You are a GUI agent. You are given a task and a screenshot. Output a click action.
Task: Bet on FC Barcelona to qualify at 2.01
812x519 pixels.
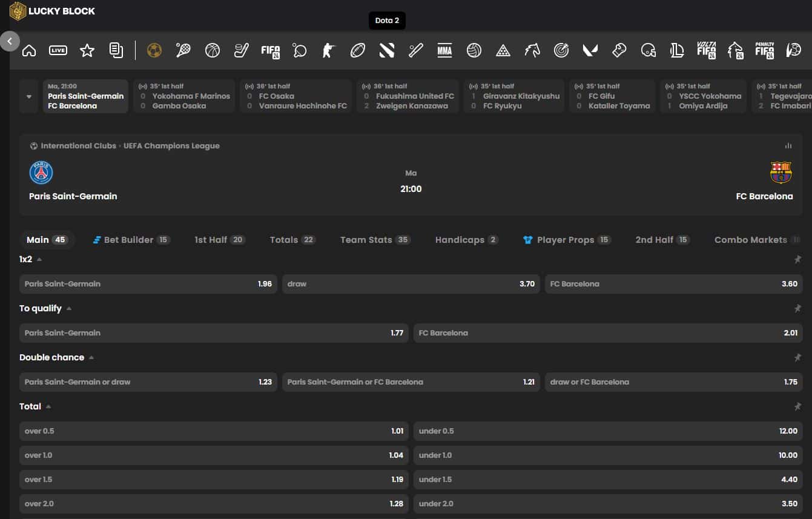[x=608, y=332]
